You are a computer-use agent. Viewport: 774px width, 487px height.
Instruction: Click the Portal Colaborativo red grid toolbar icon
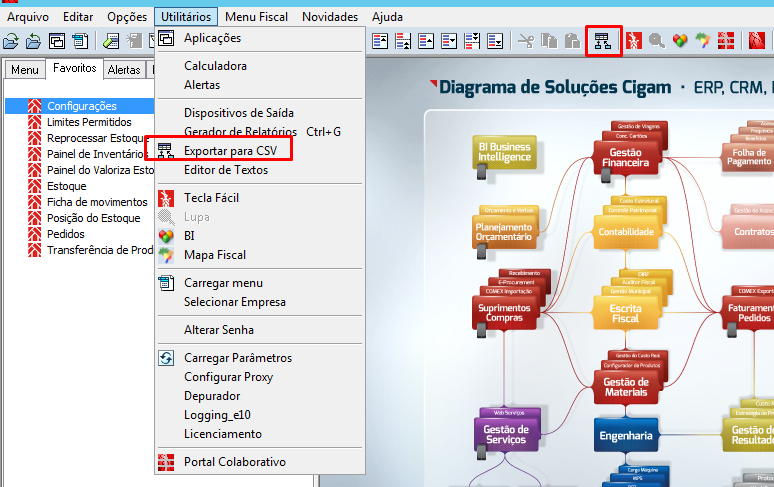(726, 41)
